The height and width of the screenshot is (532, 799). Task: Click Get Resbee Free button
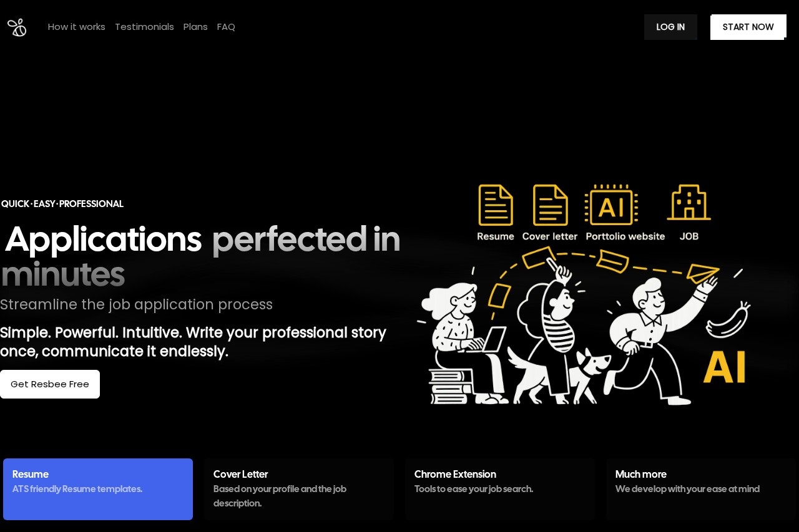[x=50, y=384]
